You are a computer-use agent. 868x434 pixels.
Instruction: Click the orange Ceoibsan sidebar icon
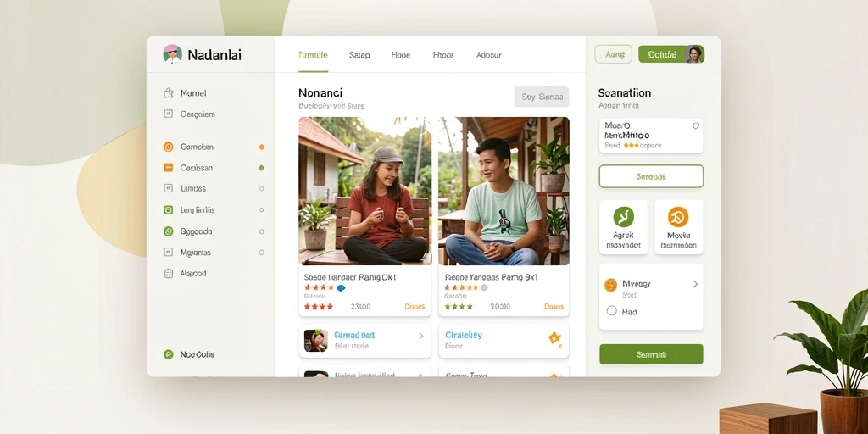[169, 167]
